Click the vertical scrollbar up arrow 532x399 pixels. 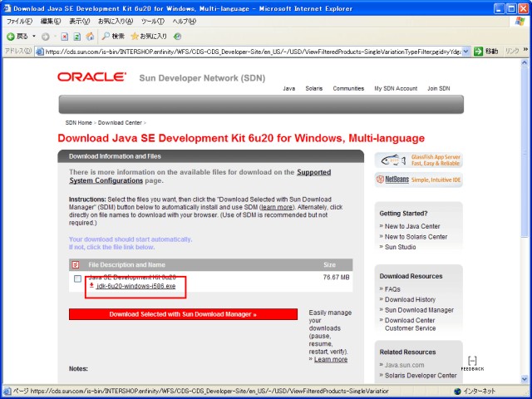point(525,63)
